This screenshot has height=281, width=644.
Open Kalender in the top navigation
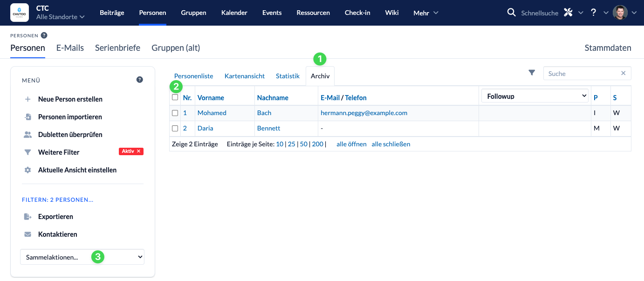click(234, 13)
